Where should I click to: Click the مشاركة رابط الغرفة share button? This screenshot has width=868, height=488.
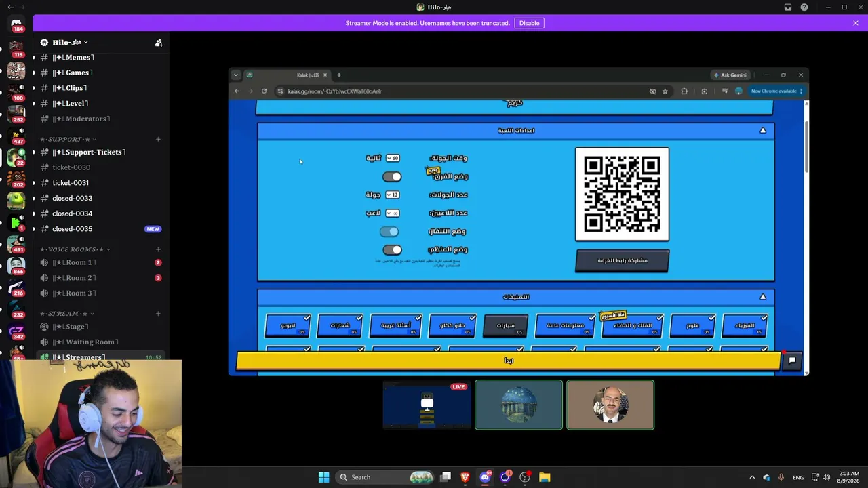(x=622, y=260)
